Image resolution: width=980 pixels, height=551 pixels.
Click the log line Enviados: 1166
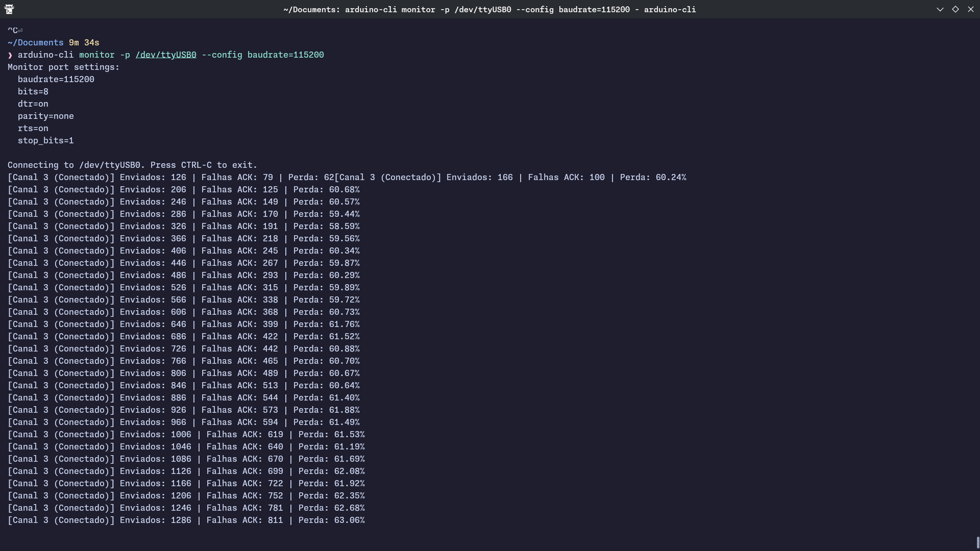coord(186,483)
